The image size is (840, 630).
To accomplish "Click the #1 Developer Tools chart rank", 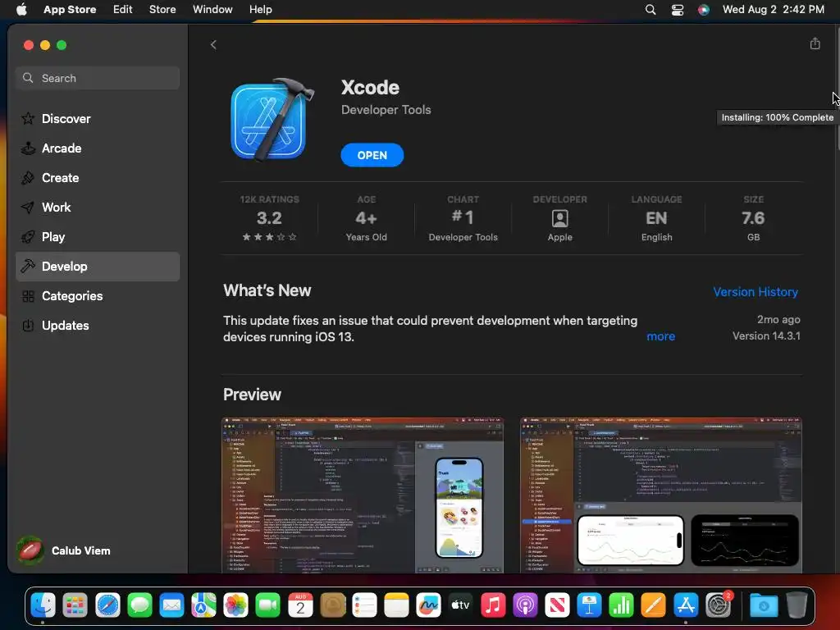I will [463, 218].
